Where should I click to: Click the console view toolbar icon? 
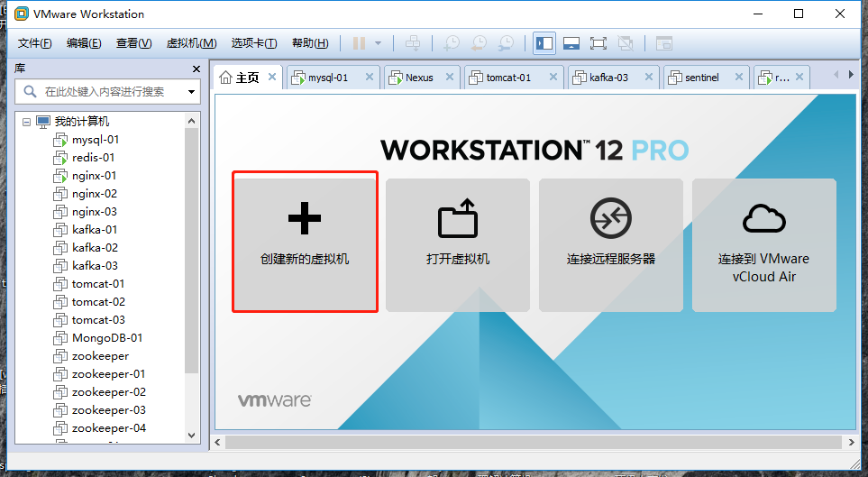tap(663, 43)
